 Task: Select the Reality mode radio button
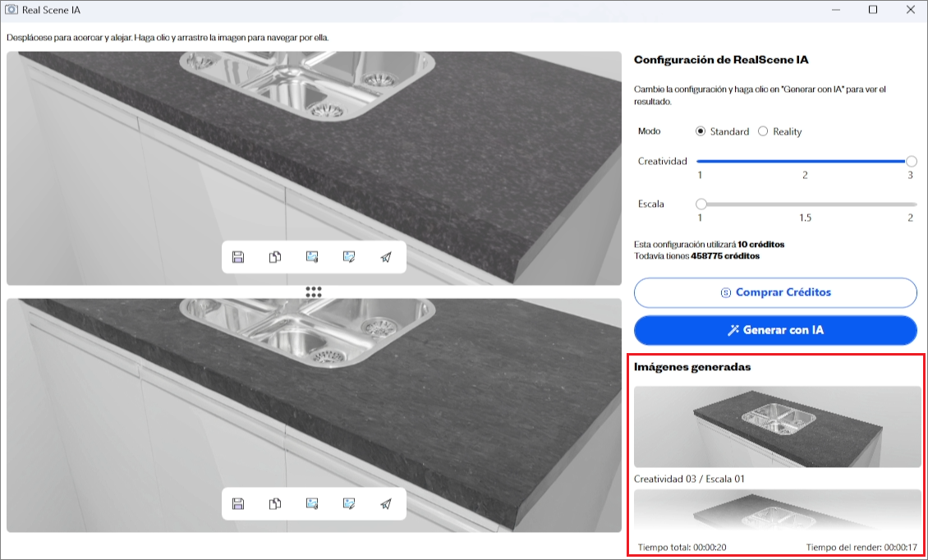[x=763, y=131]
